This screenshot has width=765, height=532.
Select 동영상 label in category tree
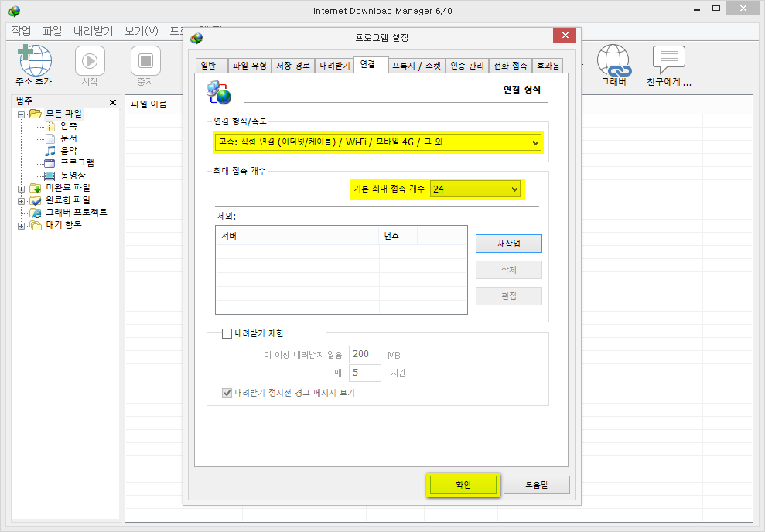[73, 176]
